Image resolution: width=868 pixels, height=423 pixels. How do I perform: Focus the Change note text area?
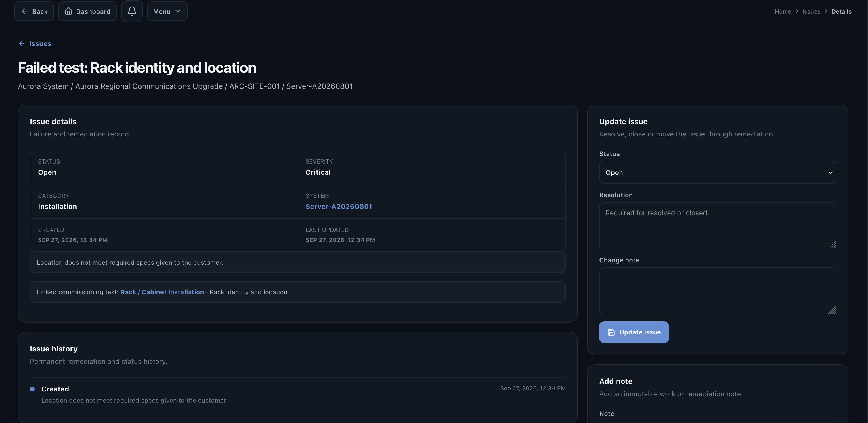(717, 291)
